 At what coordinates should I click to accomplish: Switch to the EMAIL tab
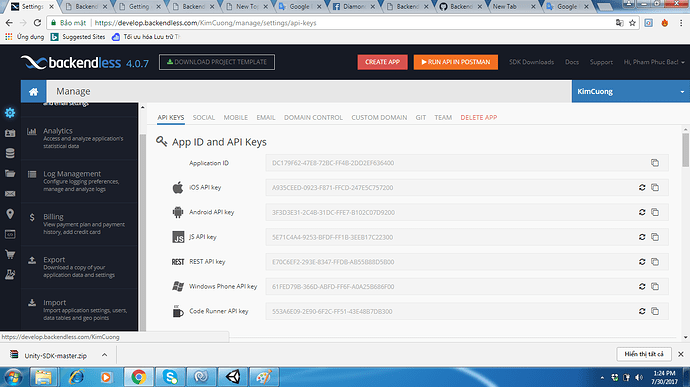pyautogui.click(x=266, y=118)
